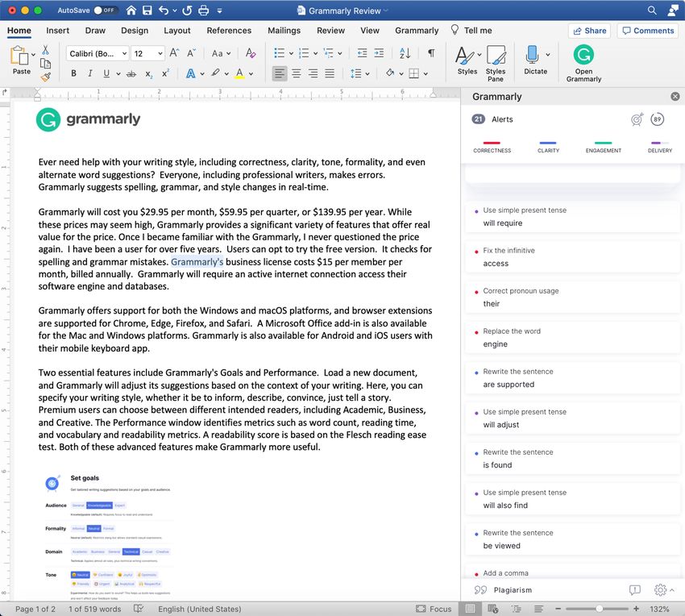
Task: Open search magnifier in title bar
Action: (x=652, y=10)
